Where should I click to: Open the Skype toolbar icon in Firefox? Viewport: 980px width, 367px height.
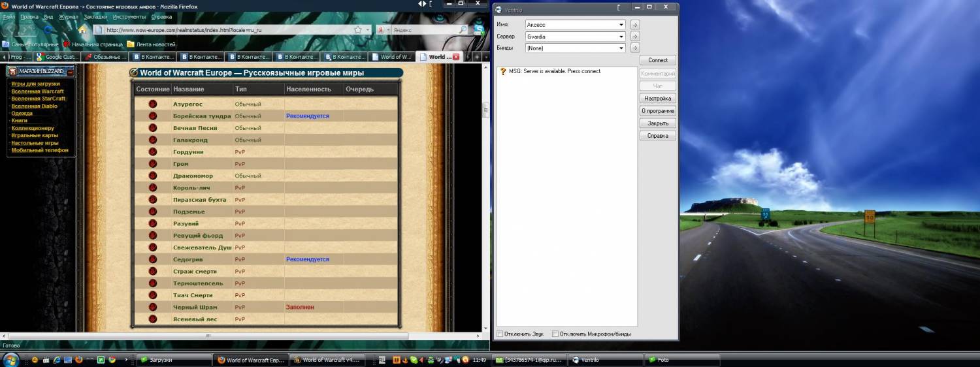coord(479,29)
